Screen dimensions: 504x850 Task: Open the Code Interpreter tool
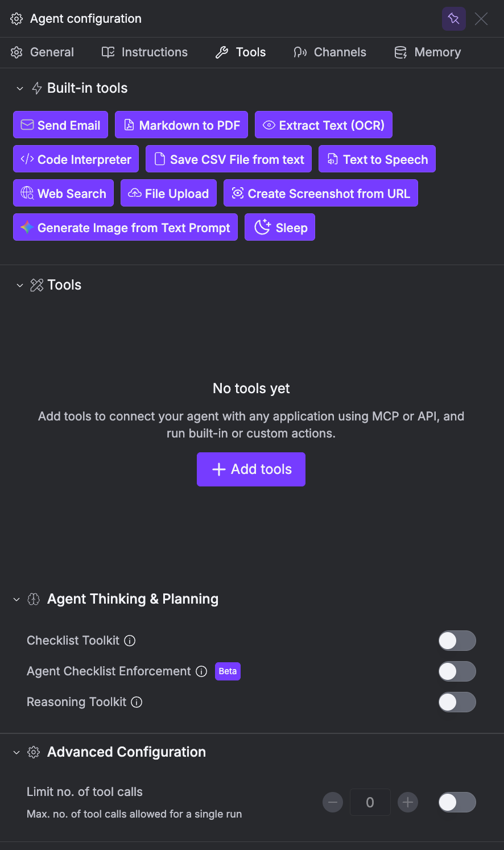(x=76, y=159)
